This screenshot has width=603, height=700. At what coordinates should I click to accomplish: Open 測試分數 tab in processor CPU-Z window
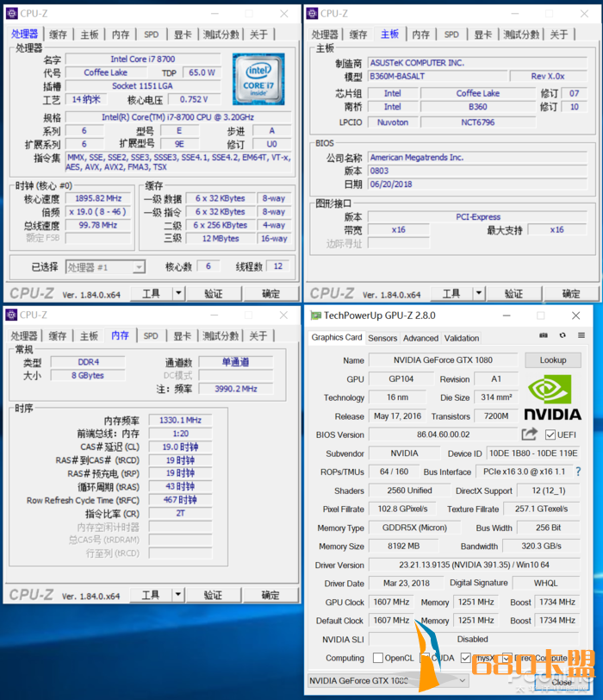(221, 34)
